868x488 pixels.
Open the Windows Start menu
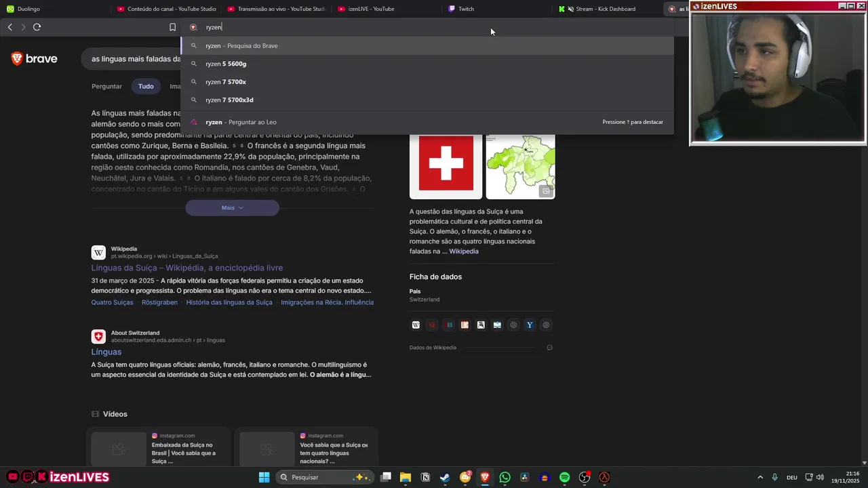264,477
